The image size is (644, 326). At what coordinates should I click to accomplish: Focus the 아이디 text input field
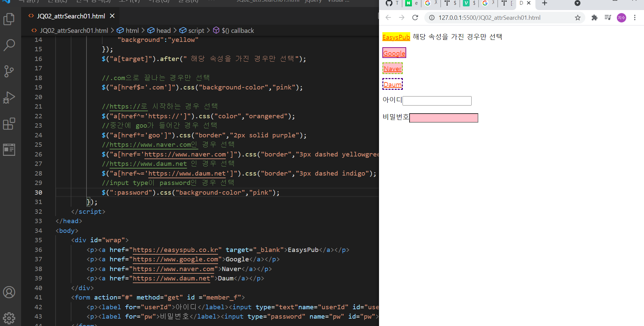pos(437,101)
